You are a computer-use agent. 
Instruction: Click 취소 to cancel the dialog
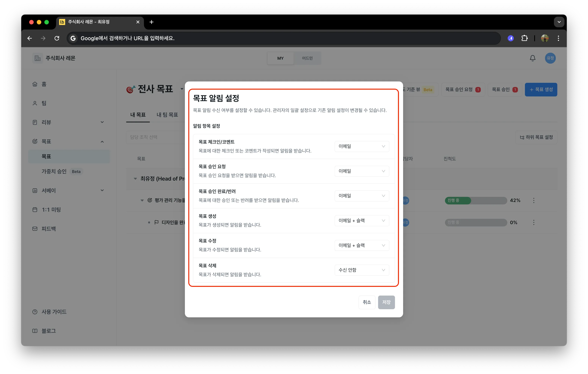coord(367,302)
